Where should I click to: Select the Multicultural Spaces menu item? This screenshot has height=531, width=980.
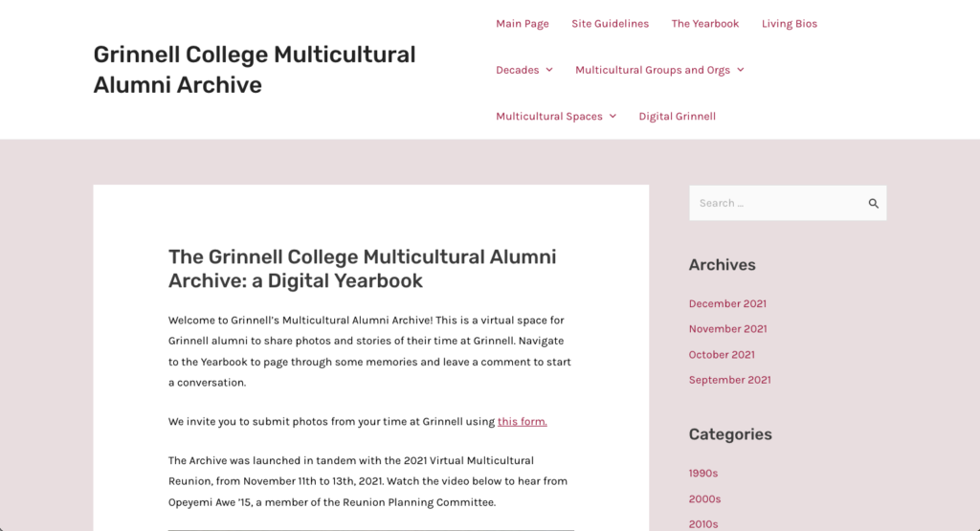tap(549, 116)
